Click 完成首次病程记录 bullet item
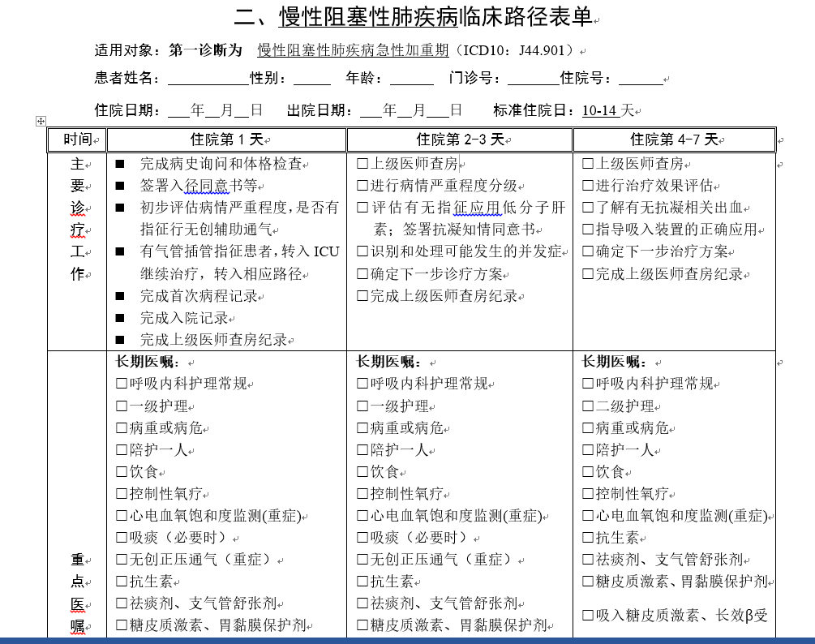 coord(199,296)
